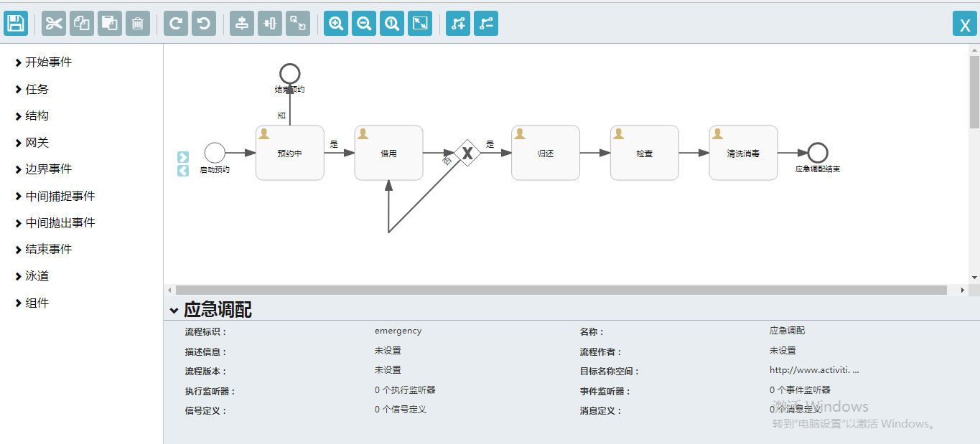Zoom to fit with the expand icon
Screen dimensions: 980x444
tap(420, 23)
